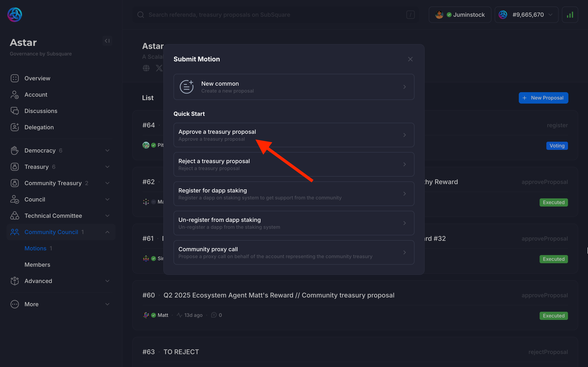Open the Juminstock account menu
Screen dimensions: 588x367
[x=460, y=15]
